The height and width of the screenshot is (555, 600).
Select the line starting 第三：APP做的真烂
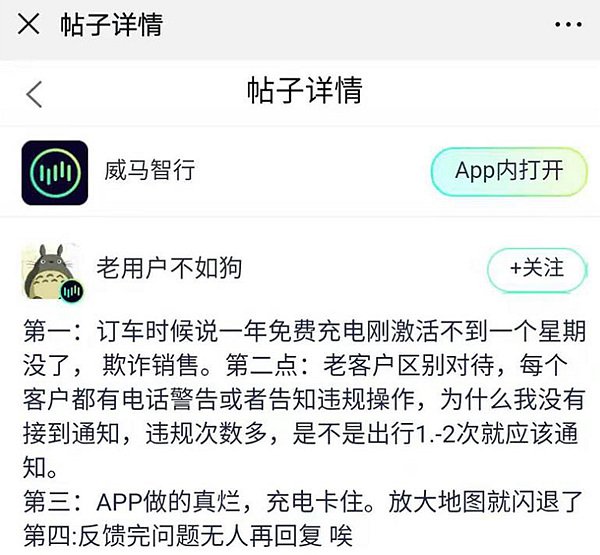point(303,501)
